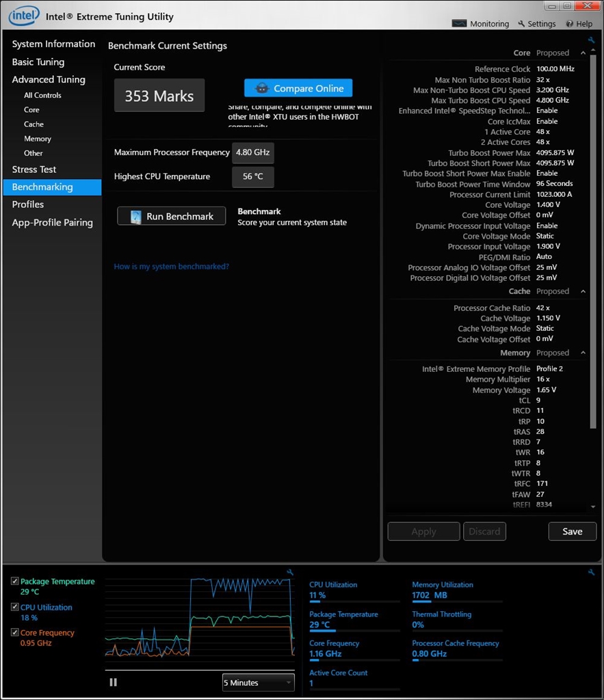The height and width of the screenshot is (700, 604).
Task: Click Compare Online button
Action: 298,88
